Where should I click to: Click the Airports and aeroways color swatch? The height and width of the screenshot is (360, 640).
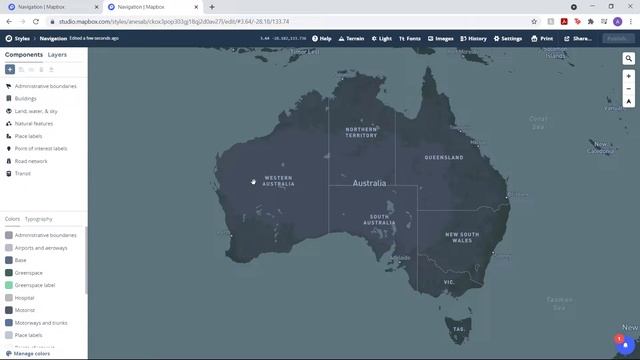9,248
